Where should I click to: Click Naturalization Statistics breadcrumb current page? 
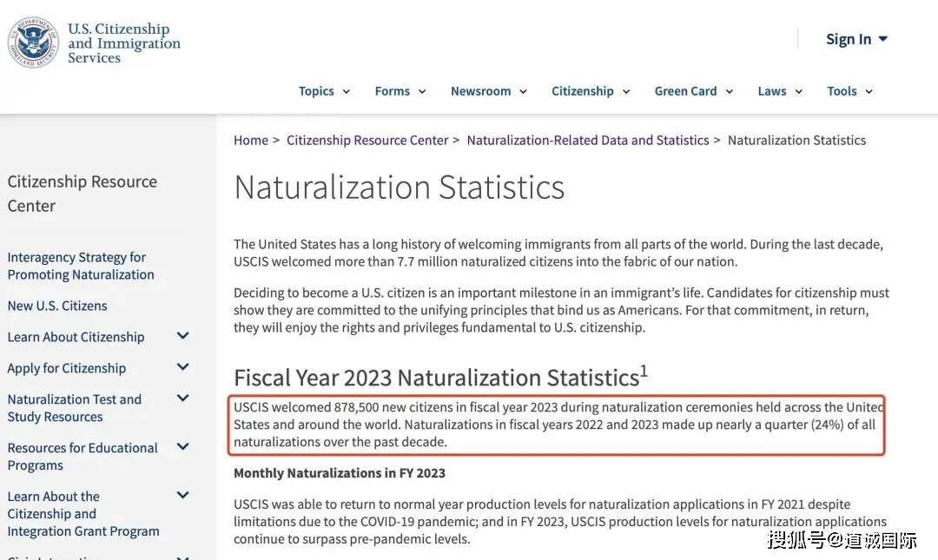coord(796,140)
